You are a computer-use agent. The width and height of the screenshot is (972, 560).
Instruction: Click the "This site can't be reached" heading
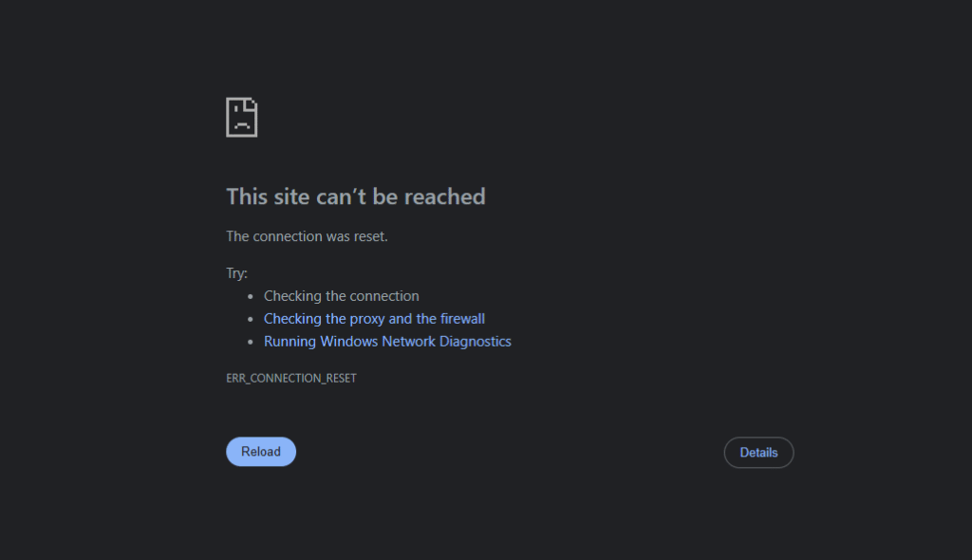tap(356, 196)
